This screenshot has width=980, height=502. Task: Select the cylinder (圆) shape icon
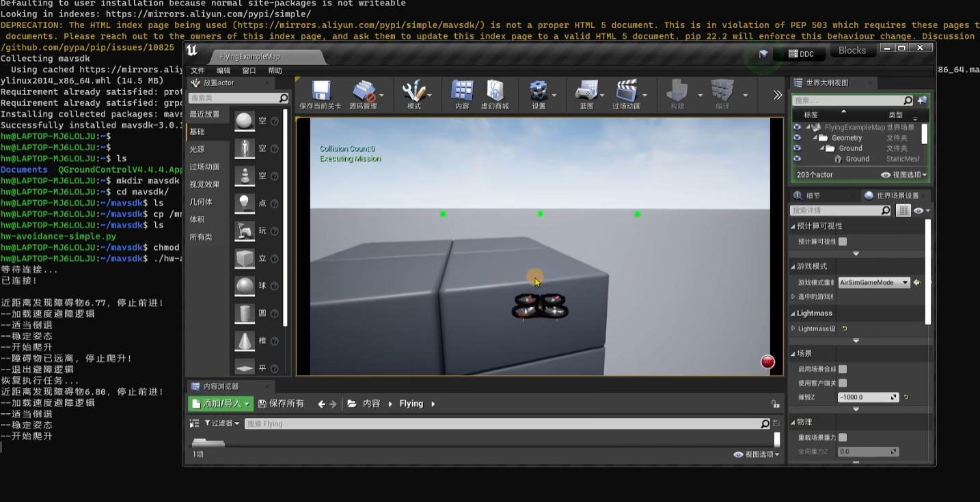click(244, 313)
